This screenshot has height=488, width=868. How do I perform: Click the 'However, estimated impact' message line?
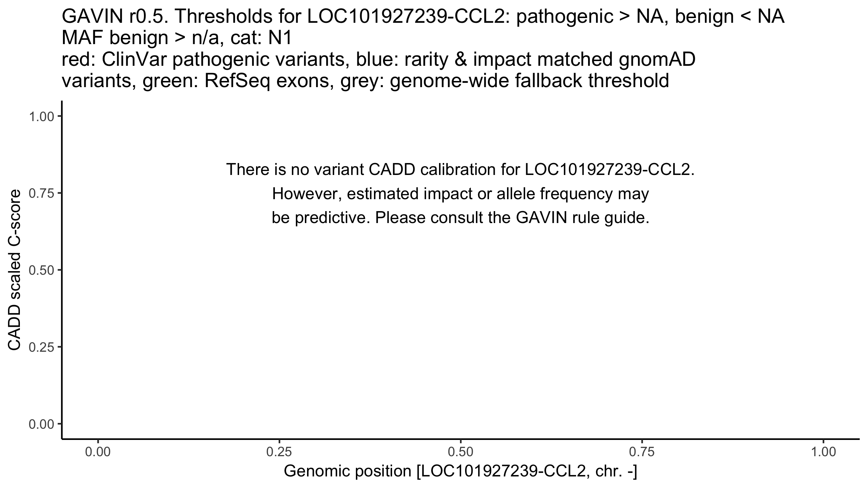[460, 194]
